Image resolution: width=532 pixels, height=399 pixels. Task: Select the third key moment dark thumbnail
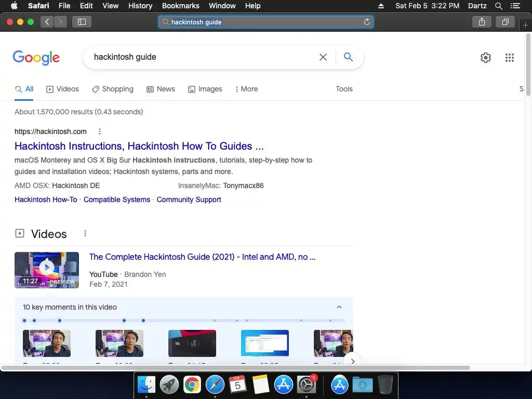[x=192, y=343]
